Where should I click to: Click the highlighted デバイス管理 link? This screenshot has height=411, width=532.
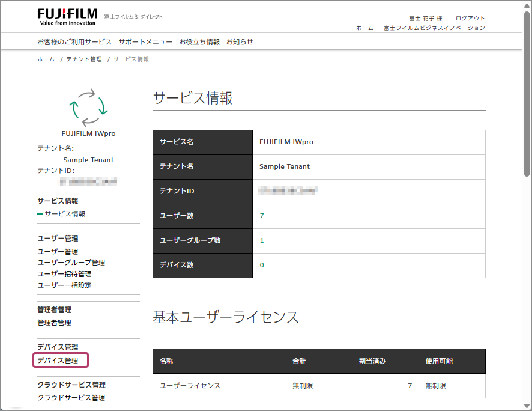click(x=58, y=361)
